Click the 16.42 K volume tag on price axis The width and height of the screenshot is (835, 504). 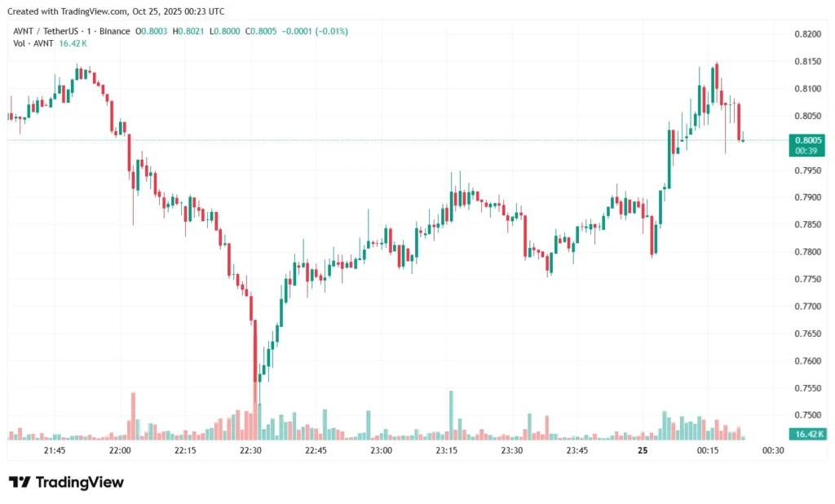point(809,434)
